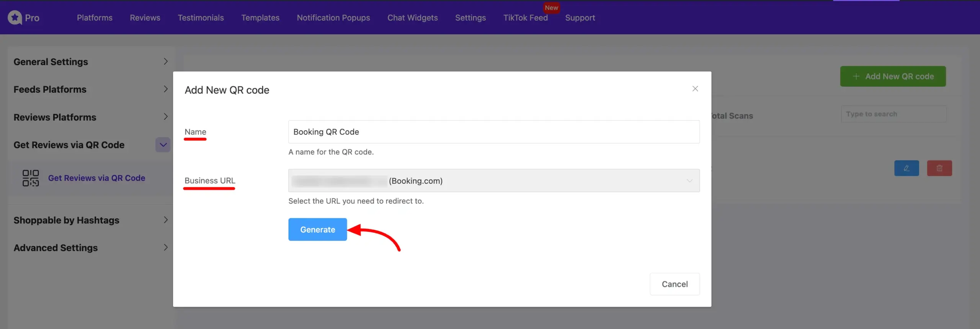This screenshot has width=980, height=329.
Task: Open the Support menu item
Action: 580,18
